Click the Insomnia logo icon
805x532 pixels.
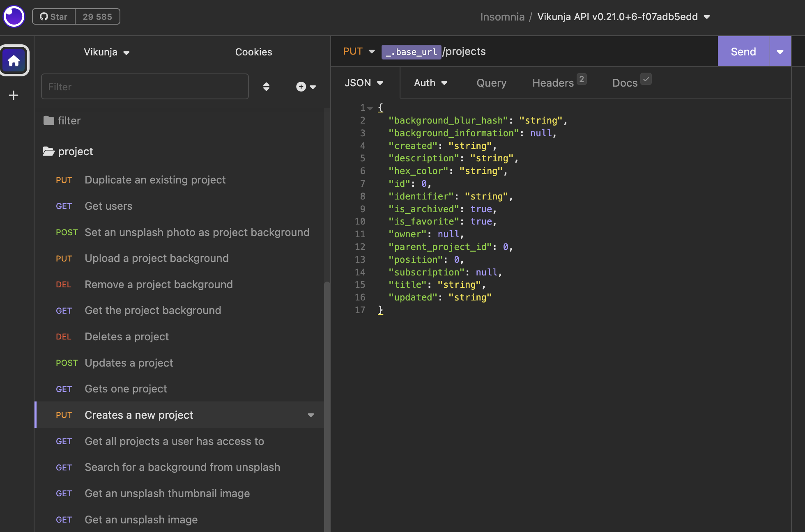[14, 16]
